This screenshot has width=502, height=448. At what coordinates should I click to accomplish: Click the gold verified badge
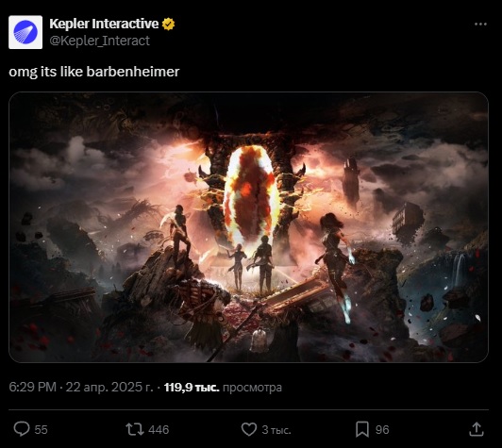pos(168,24)
